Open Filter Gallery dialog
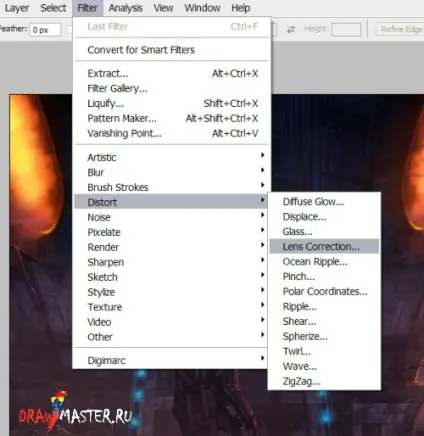Viewport: 424px width, 436px height. tap(171, 88)
